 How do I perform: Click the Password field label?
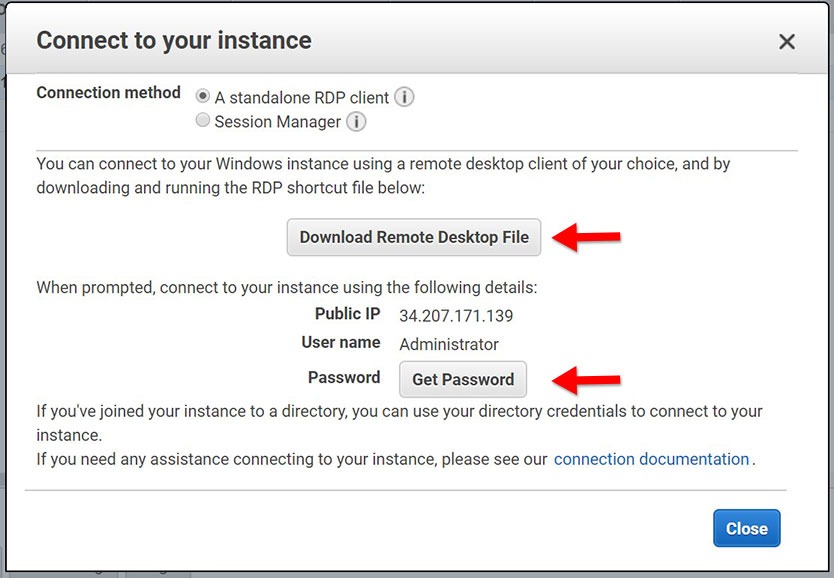coord(344,378)
